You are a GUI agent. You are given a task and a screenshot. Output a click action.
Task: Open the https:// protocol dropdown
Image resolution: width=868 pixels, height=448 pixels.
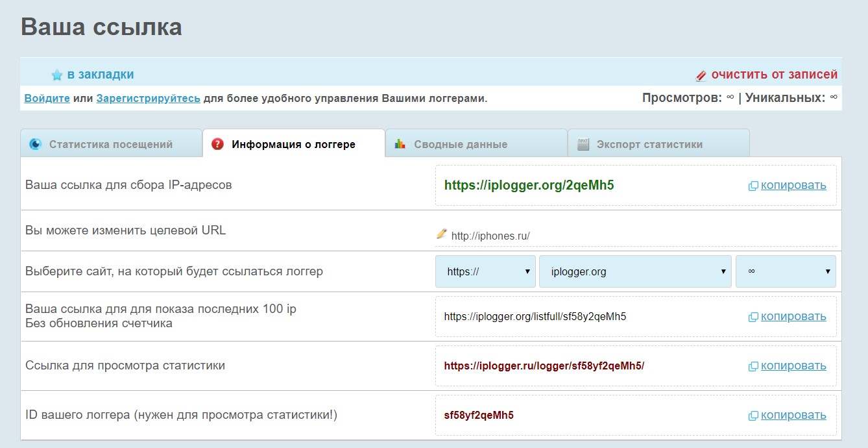pos(485,271)
